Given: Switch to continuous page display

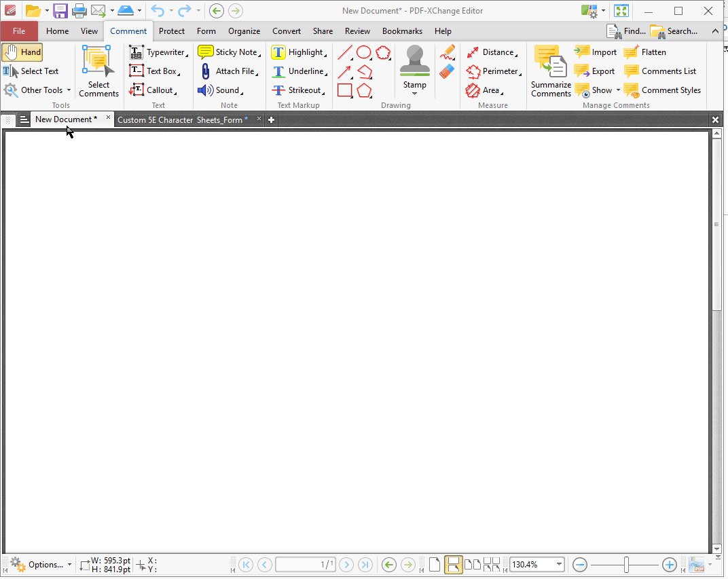Looking at the screenshot, I should tap(453, 564).
